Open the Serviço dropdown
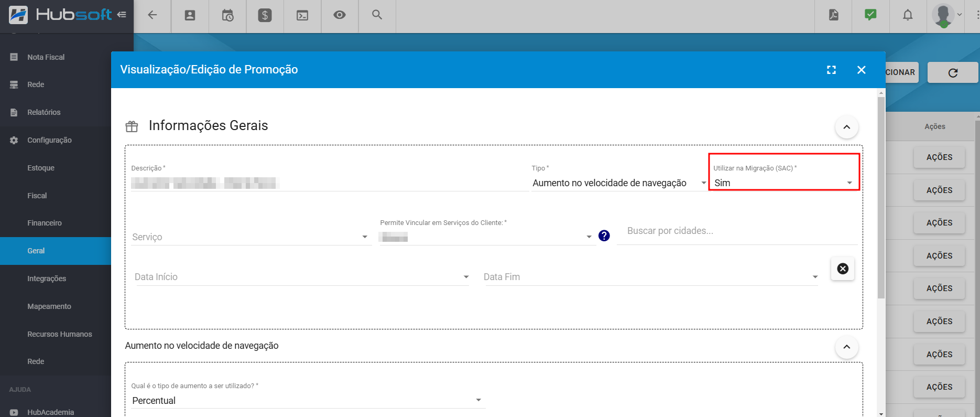 [251, 237]
